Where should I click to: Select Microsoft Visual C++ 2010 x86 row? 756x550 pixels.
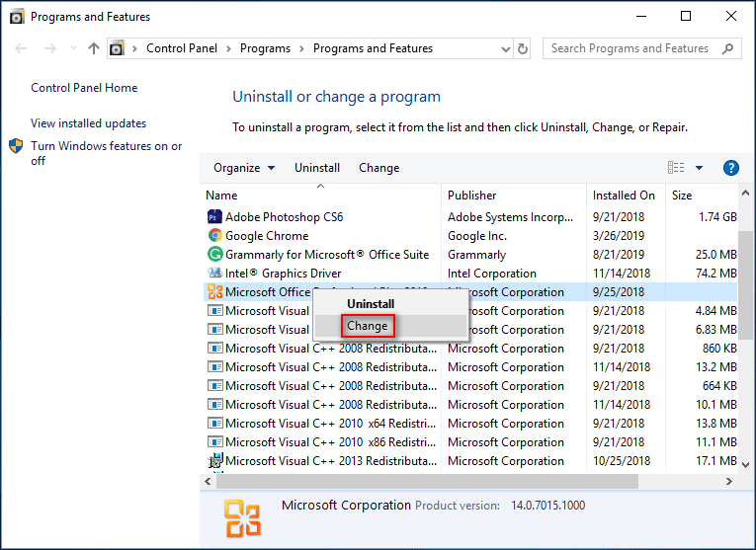470,442
